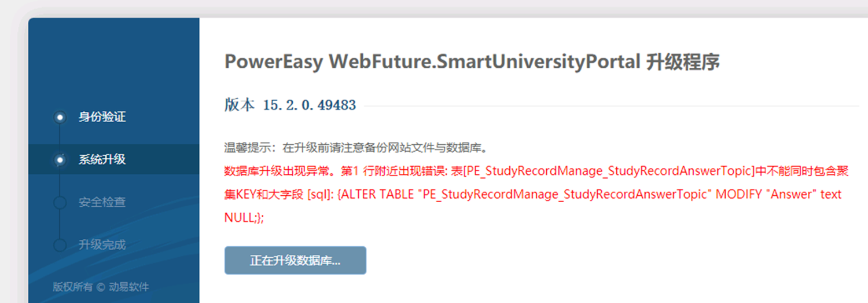Click the 安全检查 step circle icon
Image resolution: width=868 pixels, height=303 pixels.
pyautogui.click(x=60, y=203)
